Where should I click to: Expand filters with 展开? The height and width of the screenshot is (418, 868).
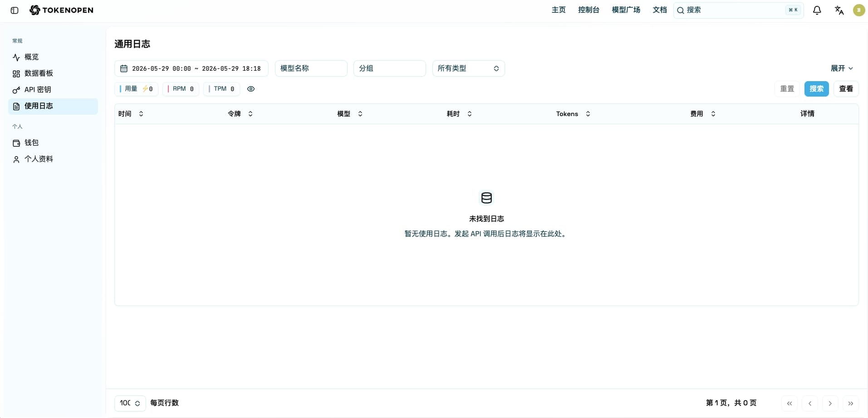[x=842, y=68]
